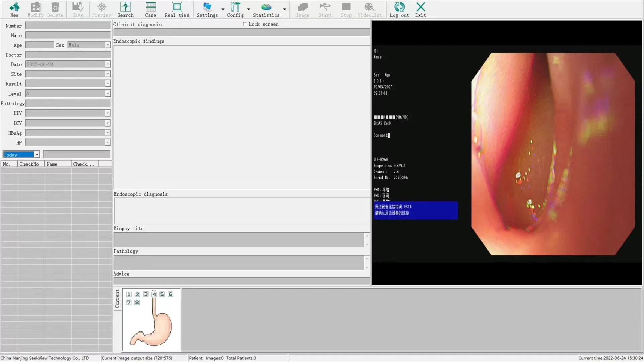Open the Level dropdown showing A
This screenshot has height=362, width=644.
click(x=107, y=93)
